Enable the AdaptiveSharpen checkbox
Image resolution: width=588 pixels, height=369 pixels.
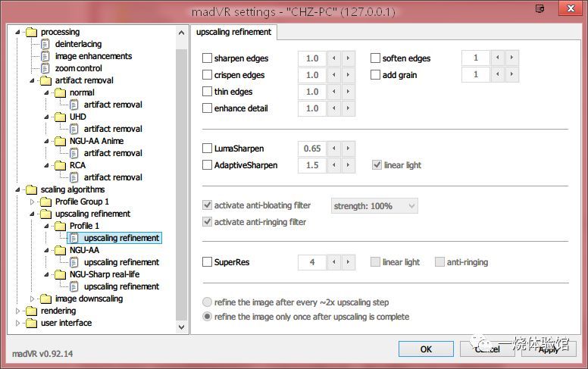click(x=207, y=165)
